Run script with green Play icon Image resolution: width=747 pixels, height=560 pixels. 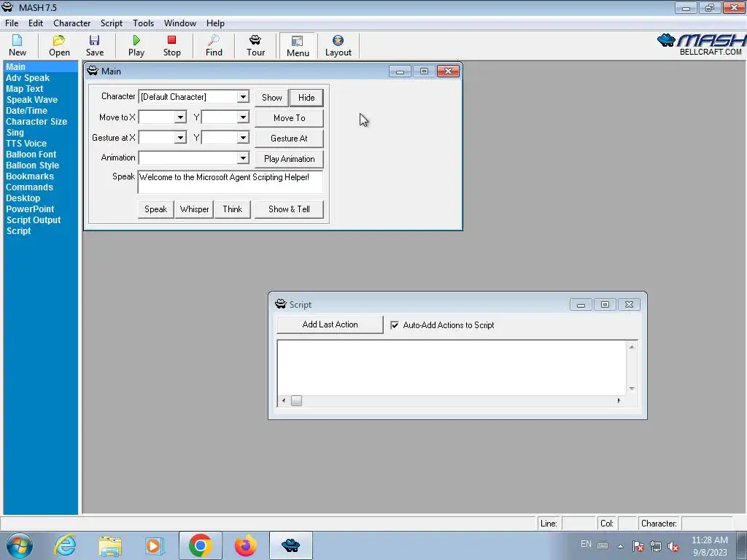pos(136,46)
